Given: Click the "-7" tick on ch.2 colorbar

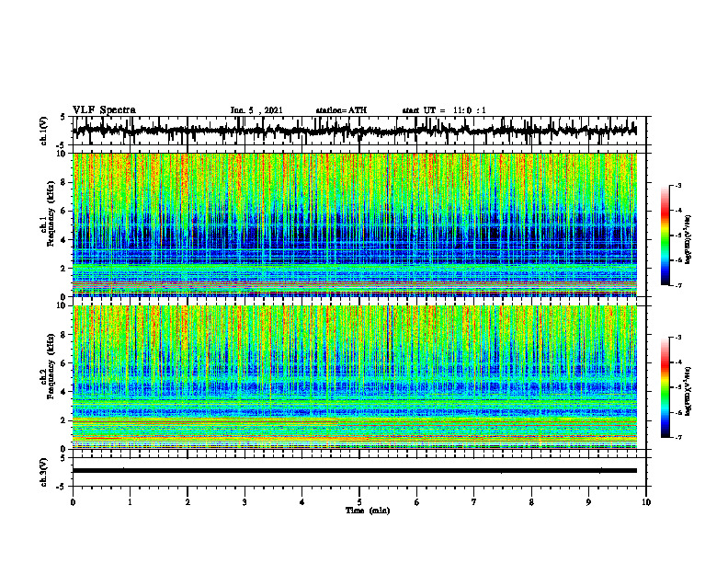Looking at the screenshot, I should [x=678, y=438].
